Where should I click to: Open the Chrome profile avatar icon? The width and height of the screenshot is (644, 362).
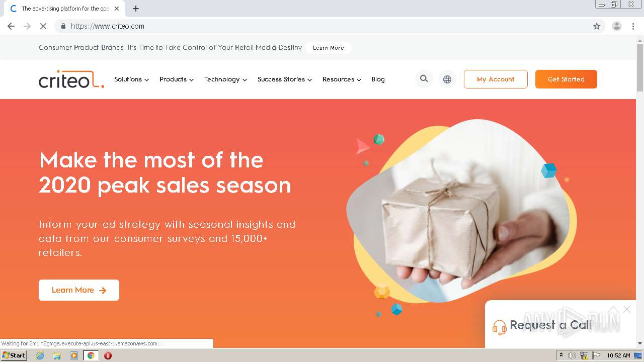(616, 26)
